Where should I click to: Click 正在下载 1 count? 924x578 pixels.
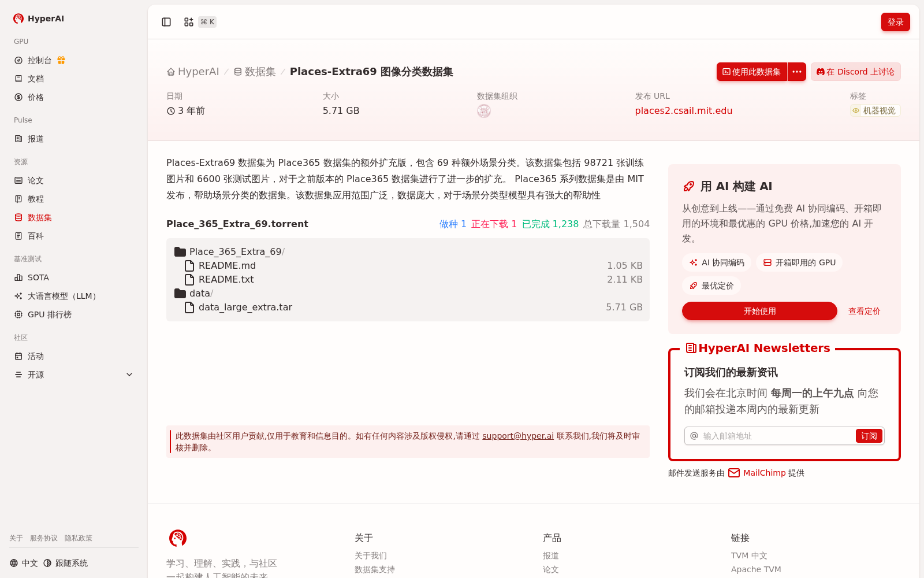tap(494, 224)
